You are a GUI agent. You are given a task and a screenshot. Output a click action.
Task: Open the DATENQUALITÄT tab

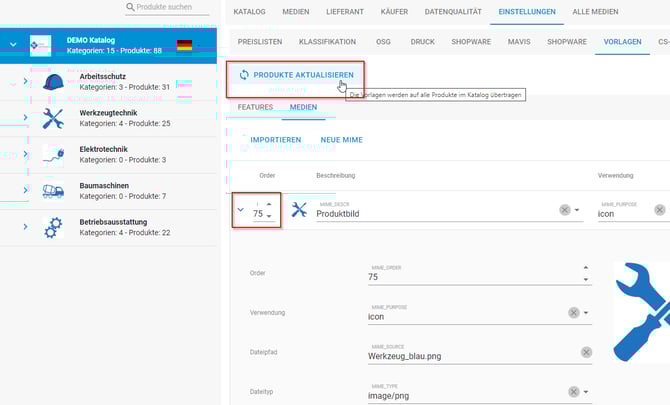coord(453,12)
